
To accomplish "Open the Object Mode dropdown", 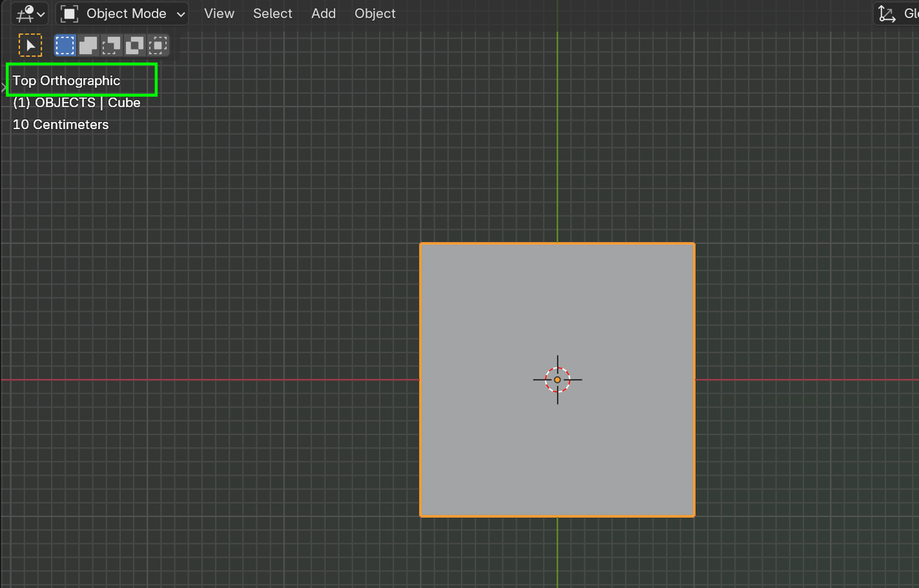I will (x=122, y=14).
